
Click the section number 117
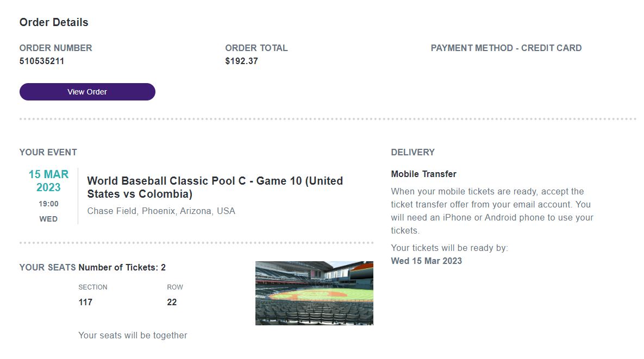[85, 303]
